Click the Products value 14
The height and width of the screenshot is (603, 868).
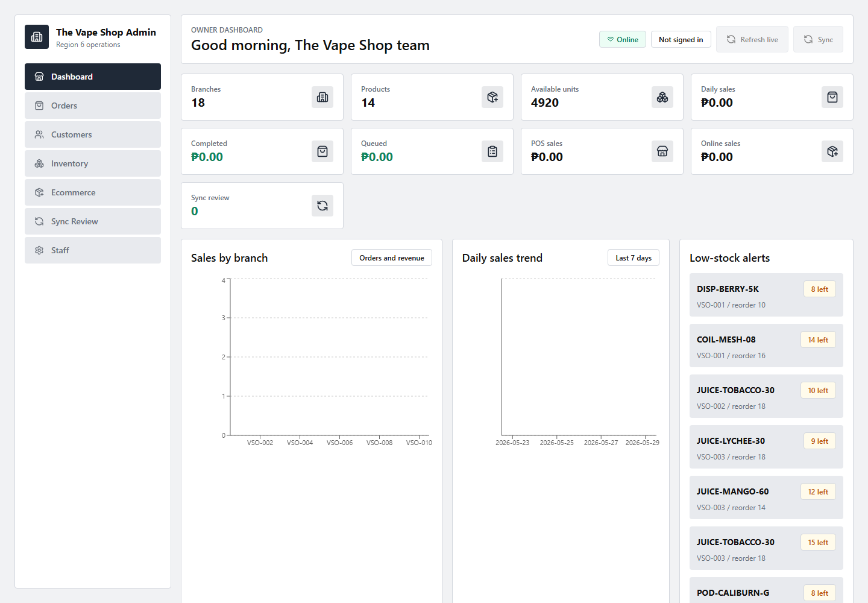point(368,103)
